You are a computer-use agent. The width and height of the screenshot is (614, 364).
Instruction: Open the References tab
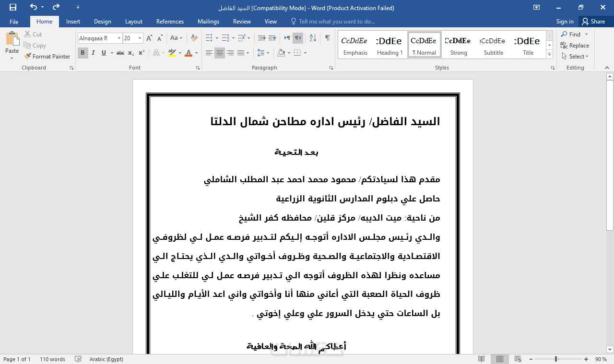[170, 22]
